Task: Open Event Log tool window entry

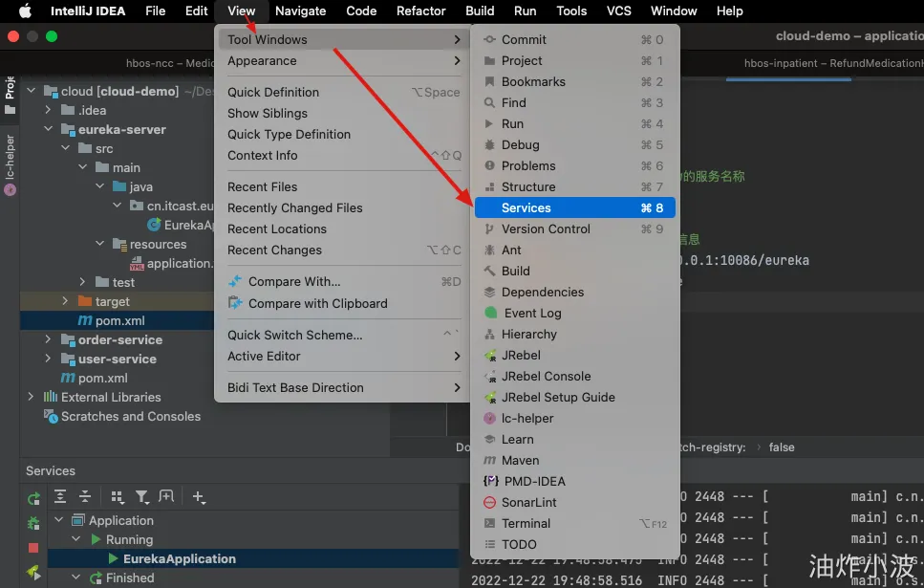Action: 574,314
